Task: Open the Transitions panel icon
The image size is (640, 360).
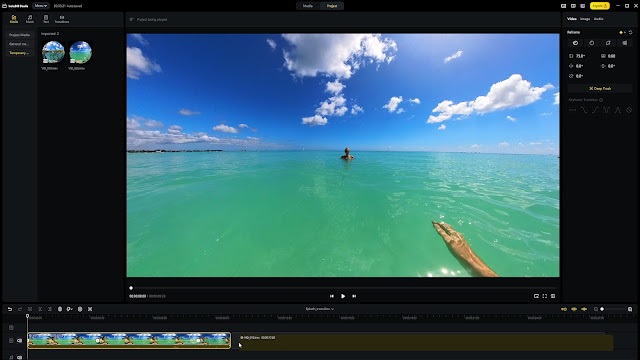Action: click(x=62, y=19)
